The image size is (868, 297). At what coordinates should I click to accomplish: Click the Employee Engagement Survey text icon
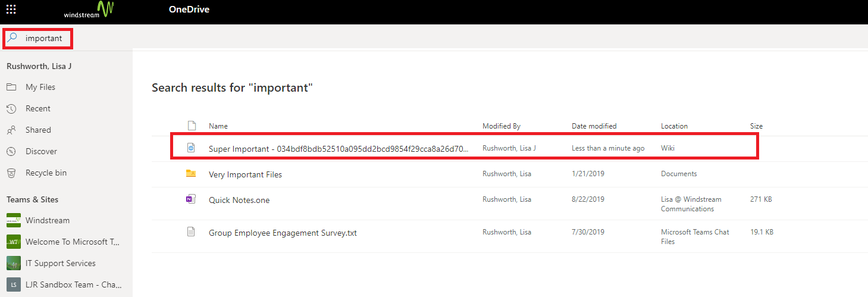191,232
